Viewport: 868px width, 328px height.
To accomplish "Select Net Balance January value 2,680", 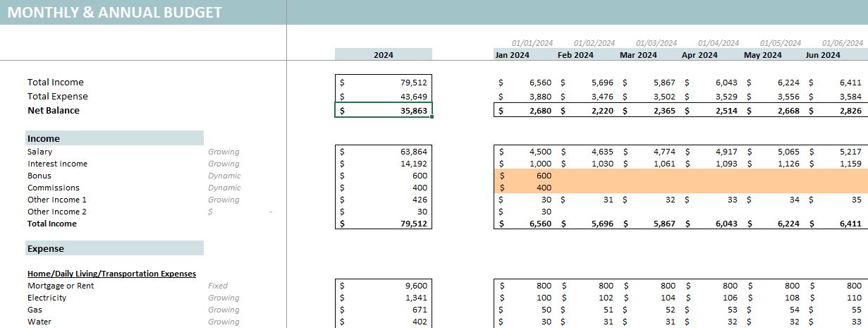I will point(526,110).
